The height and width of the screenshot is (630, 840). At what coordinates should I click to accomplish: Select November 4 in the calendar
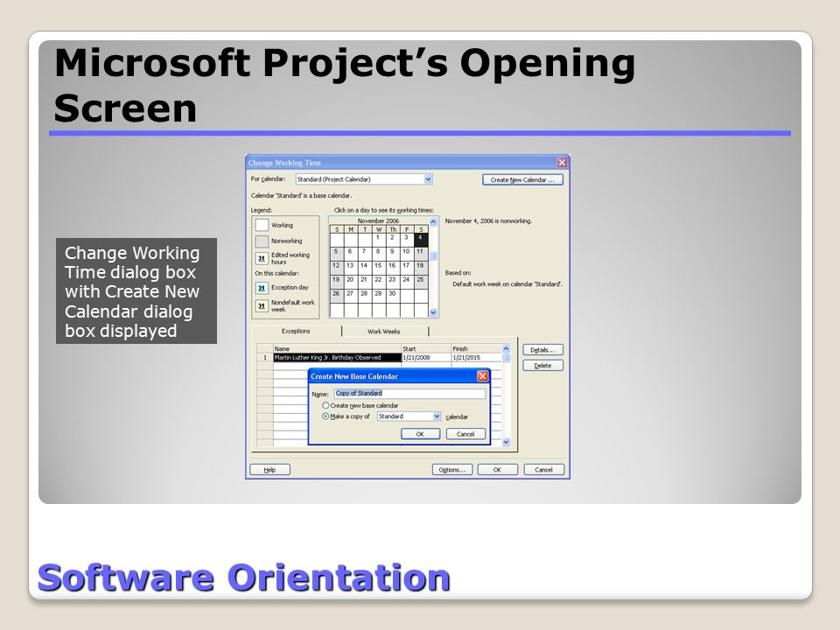pyautogui.click(x=421, y=240)
